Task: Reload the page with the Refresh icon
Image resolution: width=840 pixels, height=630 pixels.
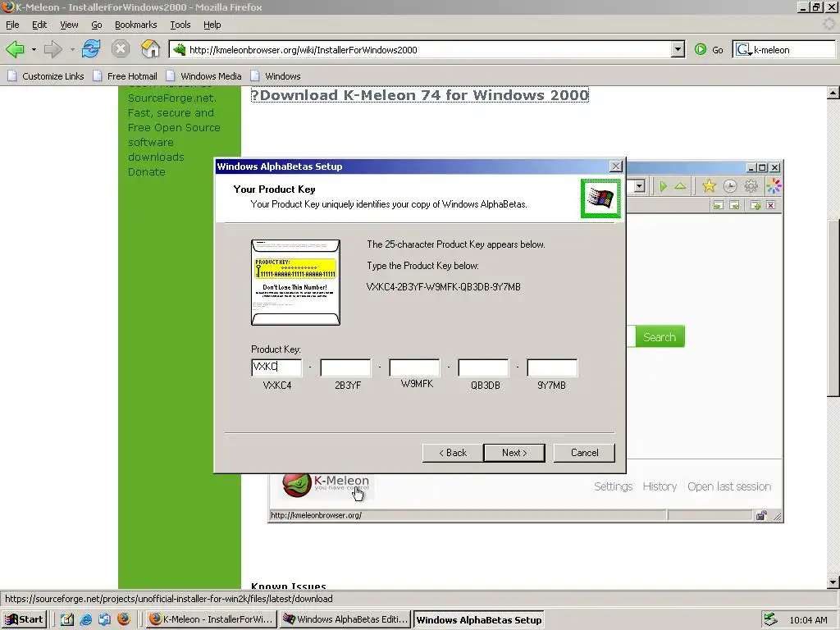Action: pyautogui.click(x=91, y=49)
